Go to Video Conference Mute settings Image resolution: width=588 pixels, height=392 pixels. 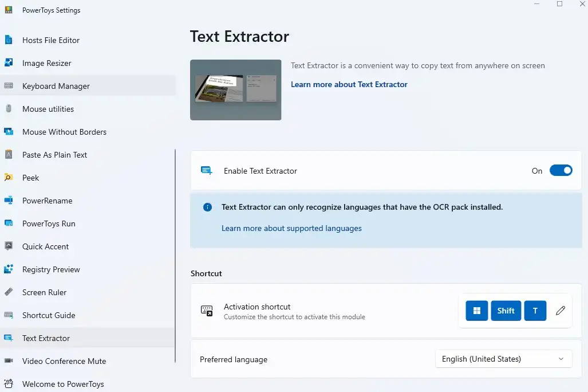coord(88,361)
